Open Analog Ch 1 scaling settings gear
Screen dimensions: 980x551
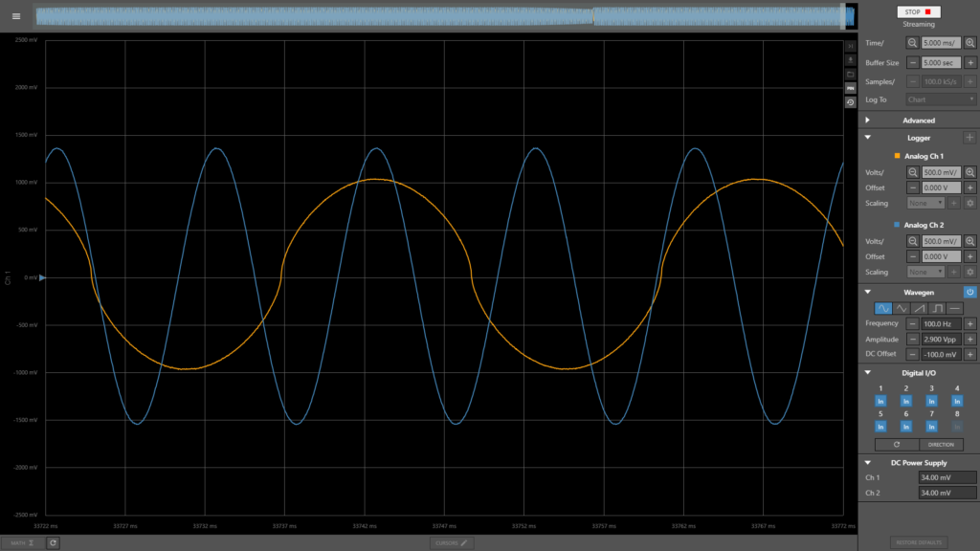coord(970,203)
